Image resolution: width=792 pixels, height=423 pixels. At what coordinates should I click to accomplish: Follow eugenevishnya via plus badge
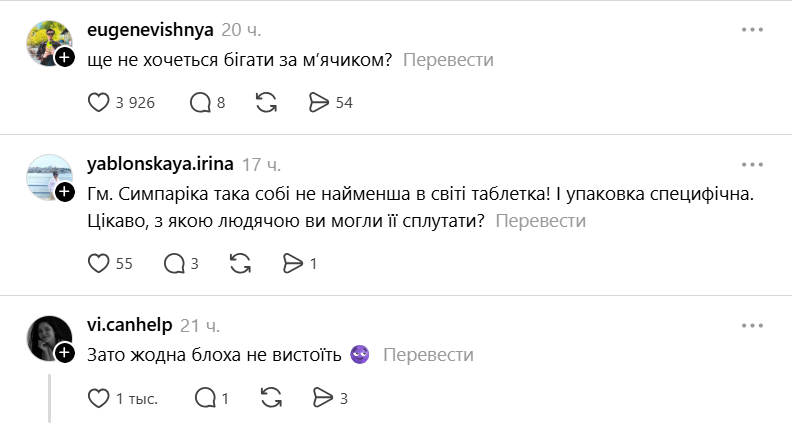click(65, 58)
